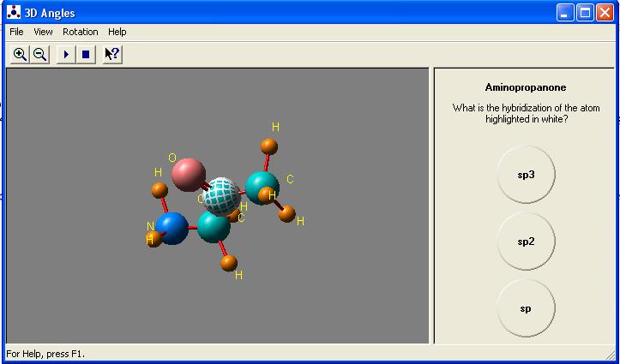
Task: Open the Rotation menu
Action: point(81,32)
